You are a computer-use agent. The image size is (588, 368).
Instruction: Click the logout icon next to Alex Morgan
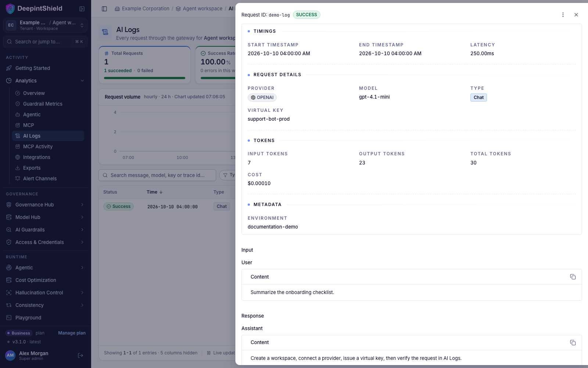80,355
